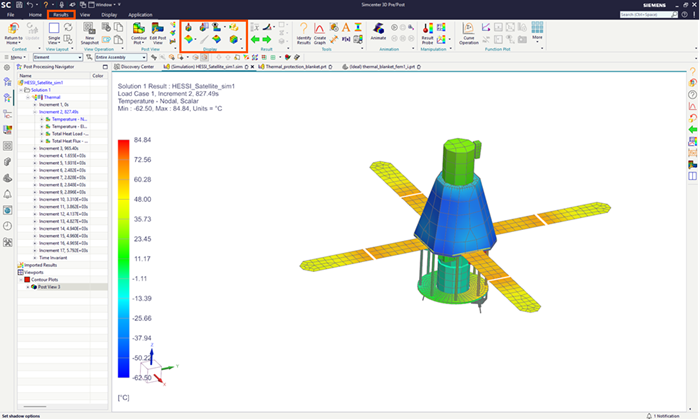This screenshot has height=419, width=700.
Task: Open the File menu
Action: 10,15
